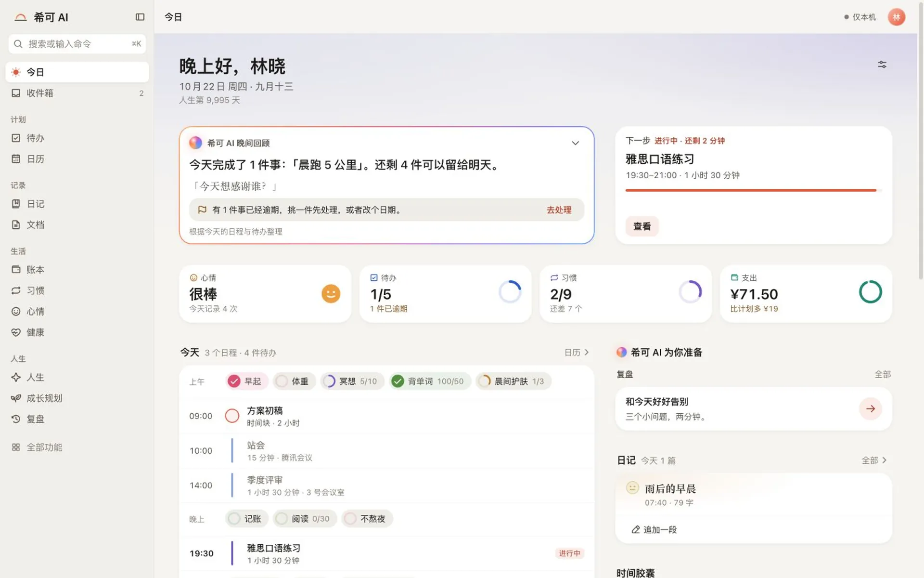Expand 日历 link next to 今天 section
The width and height of the screenshot is (924, 578).
[x=577, y=353]
